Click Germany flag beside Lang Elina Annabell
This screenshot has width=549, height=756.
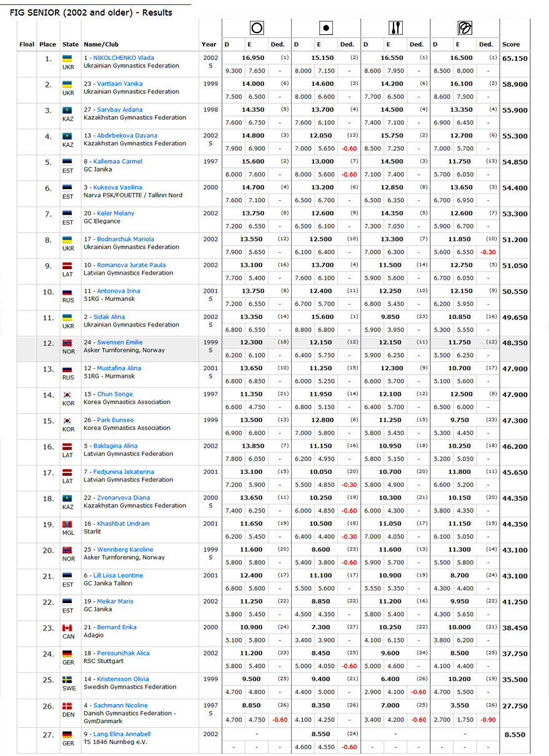click(67, 735)
